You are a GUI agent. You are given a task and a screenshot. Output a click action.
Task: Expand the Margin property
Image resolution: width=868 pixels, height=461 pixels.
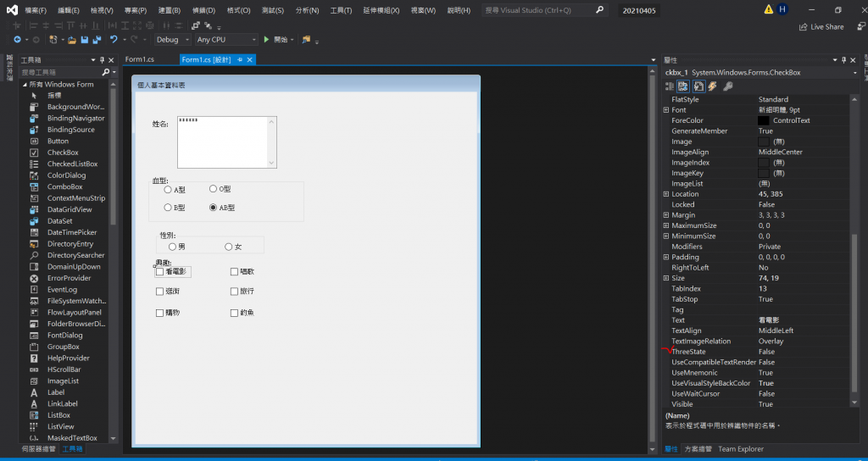pyautogui.click(x=666, y=215)
